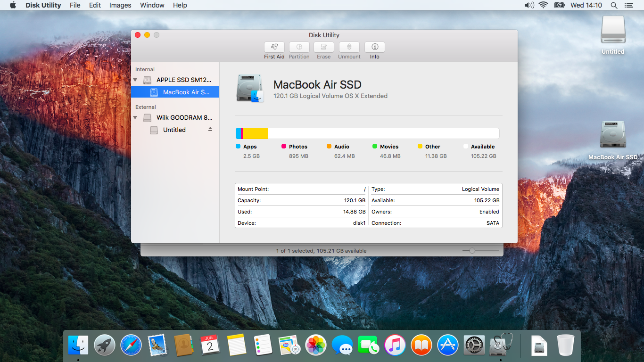Open the Images menu
Image resolution: width=644 pixels, height=362 pixels.
(x=120, y=5)
